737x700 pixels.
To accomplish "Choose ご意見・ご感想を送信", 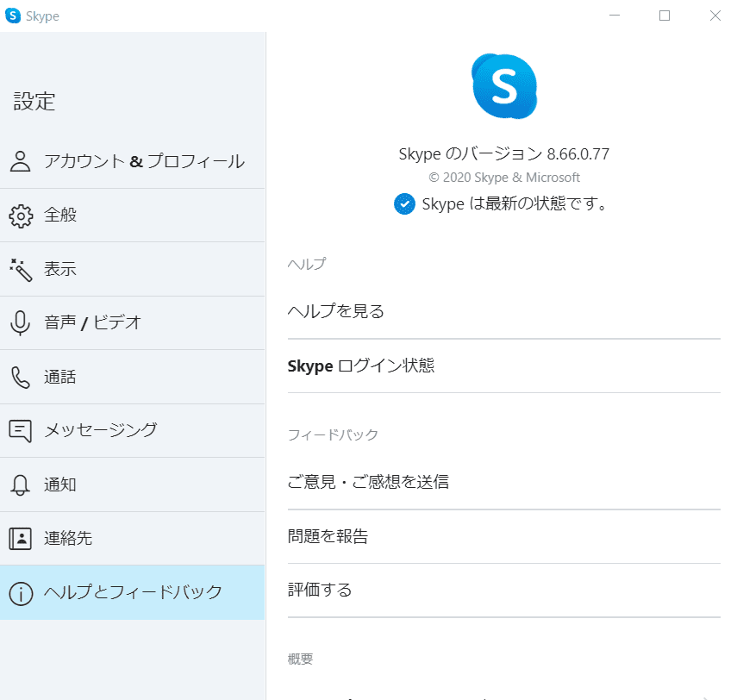I will pos(368,482).
